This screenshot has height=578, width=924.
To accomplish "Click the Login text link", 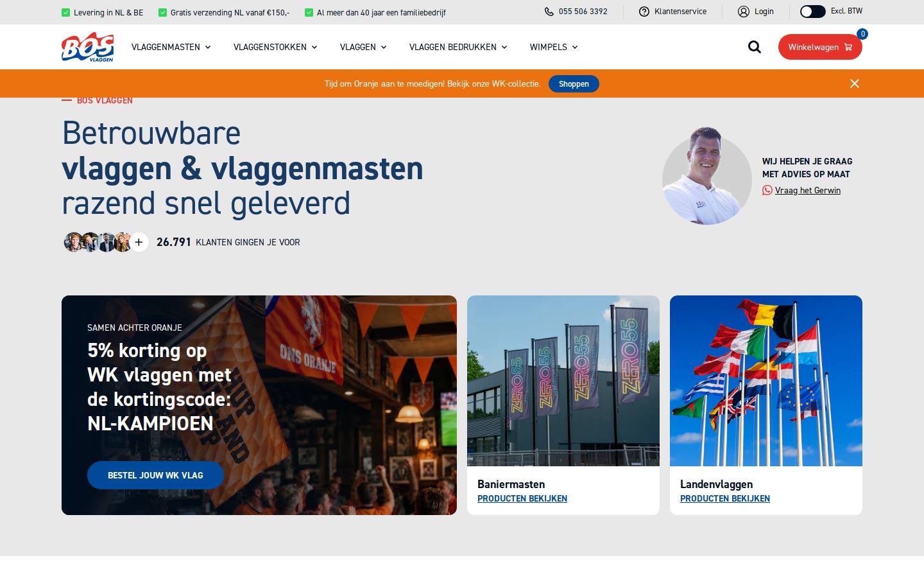I will coord(764,12).
